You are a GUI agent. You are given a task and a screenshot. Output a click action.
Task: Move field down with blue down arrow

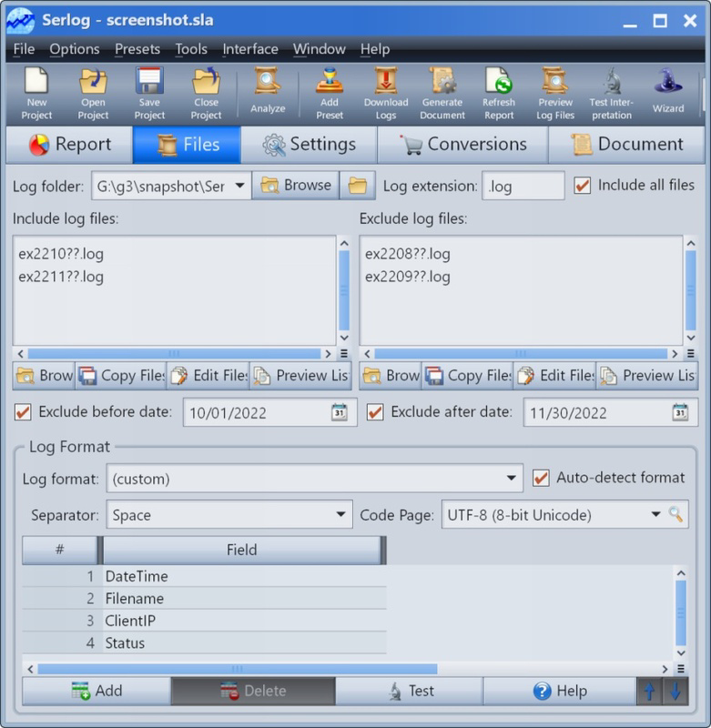click(x=675, y=692)
